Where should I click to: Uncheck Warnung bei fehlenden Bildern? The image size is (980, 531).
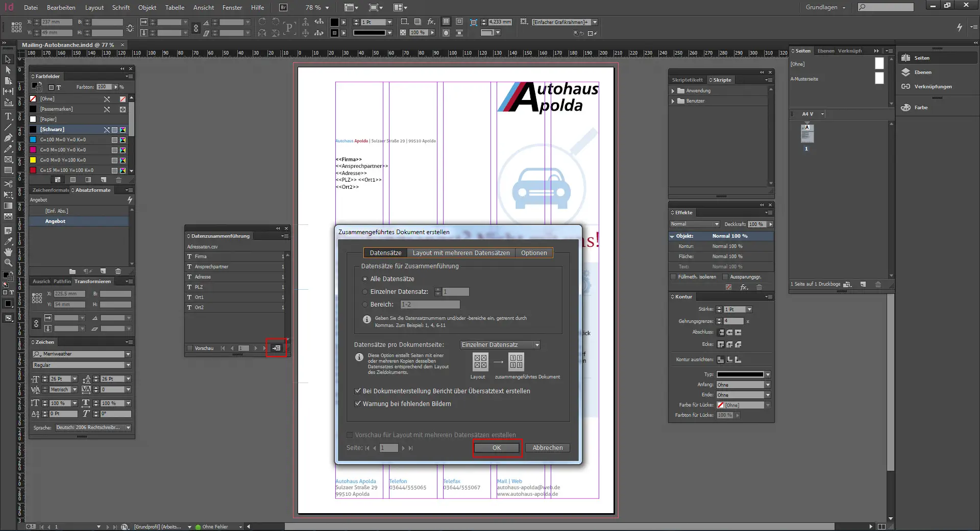pos(358,403)
